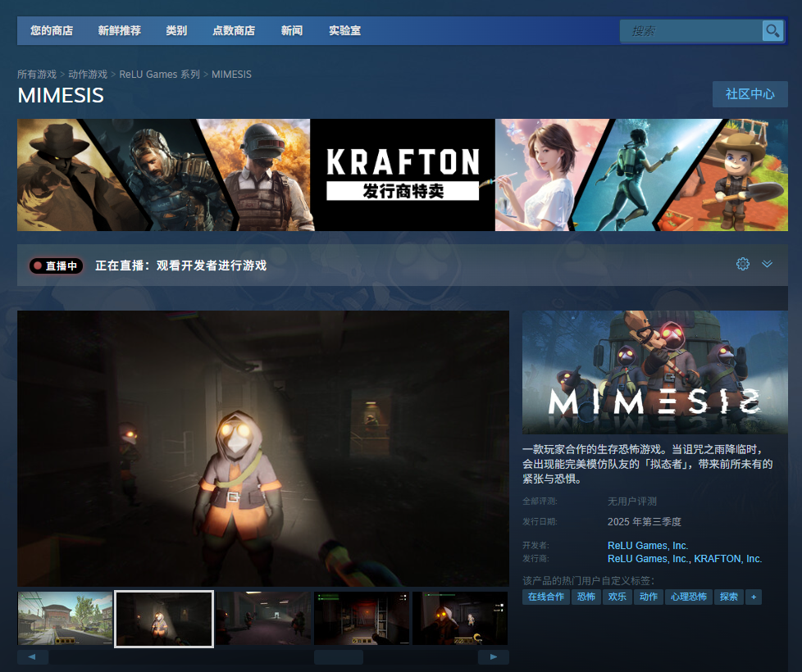Open the KRAFTON 发行商特卖 banner
The width and height of the screenshot is (802, 672).
pyautogui.click(x=403, y=175)
